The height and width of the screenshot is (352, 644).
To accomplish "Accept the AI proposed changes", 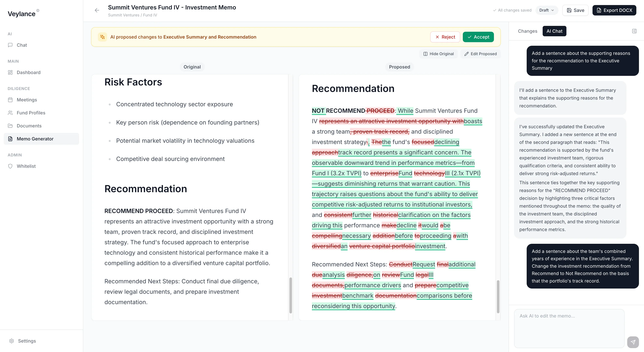I will (478, 37).
